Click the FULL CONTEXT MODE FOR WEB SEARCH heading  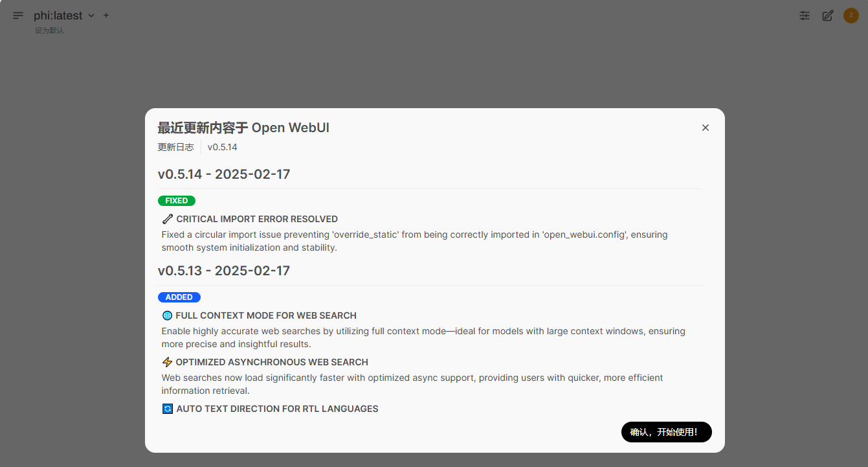click(x=266, y=315)
